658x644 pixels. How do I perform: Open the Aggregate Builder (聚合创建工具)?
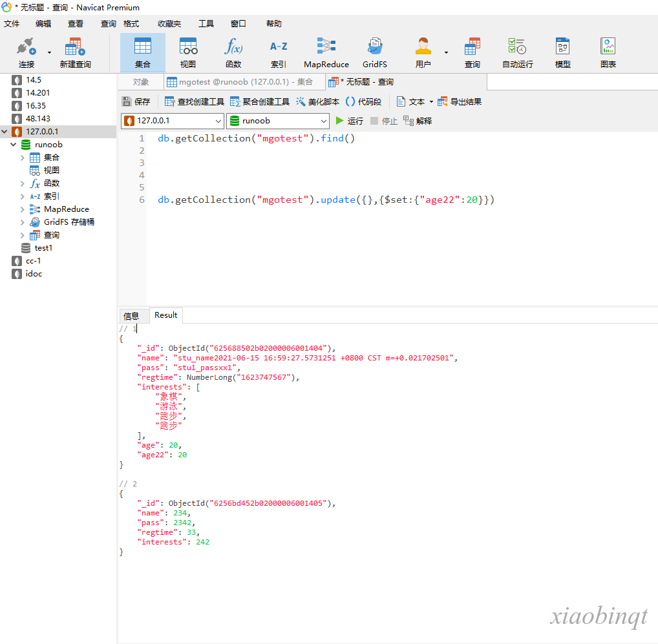[x=260, y=101]
